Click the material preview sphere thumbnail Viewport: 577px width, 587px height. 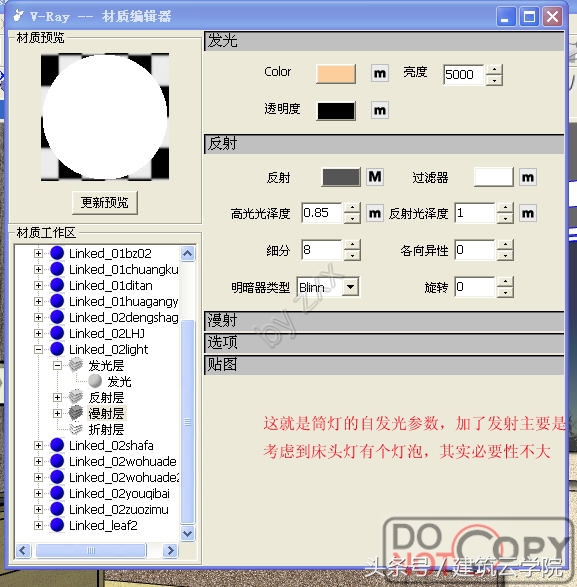105,117
